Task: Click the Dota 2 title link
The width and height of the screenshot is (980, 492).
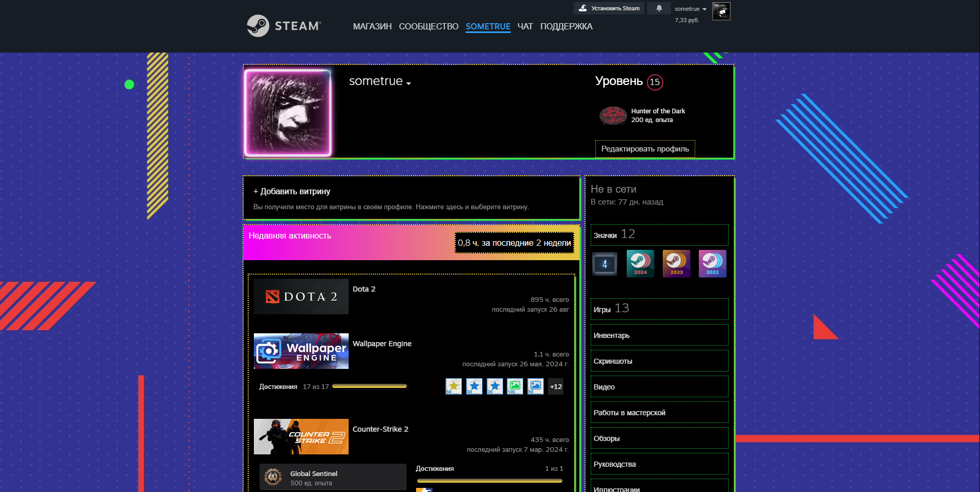Action: pos(364,289)
